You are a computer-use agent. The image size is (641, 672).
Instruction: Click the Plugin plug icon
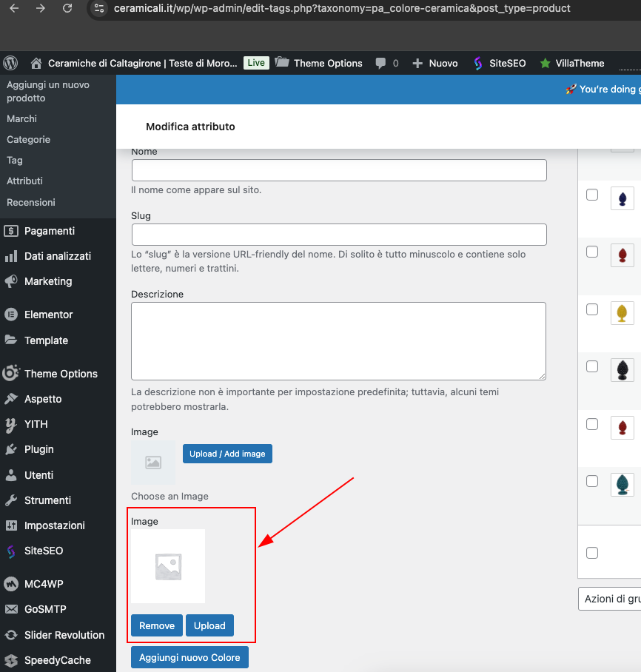click(11, 449)
